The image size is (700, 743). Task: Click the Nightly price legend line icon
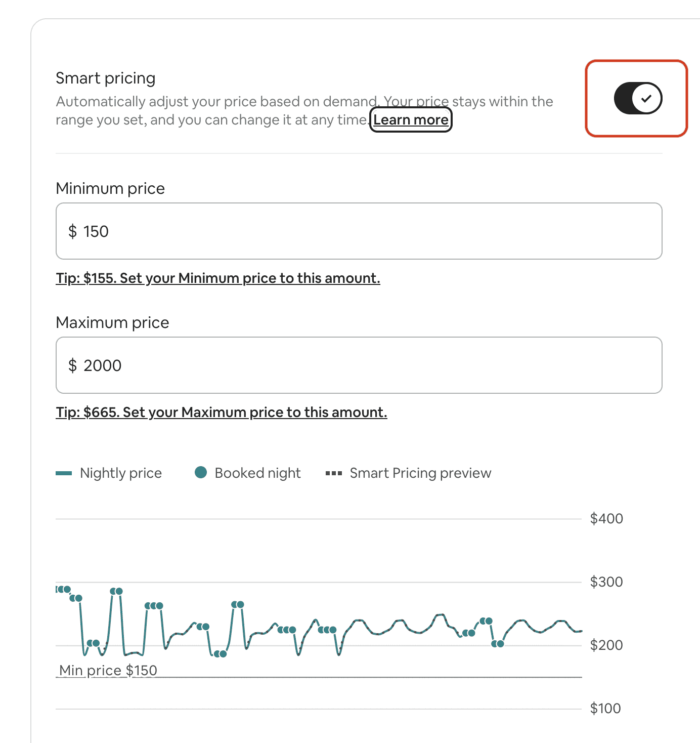(64, 473)
